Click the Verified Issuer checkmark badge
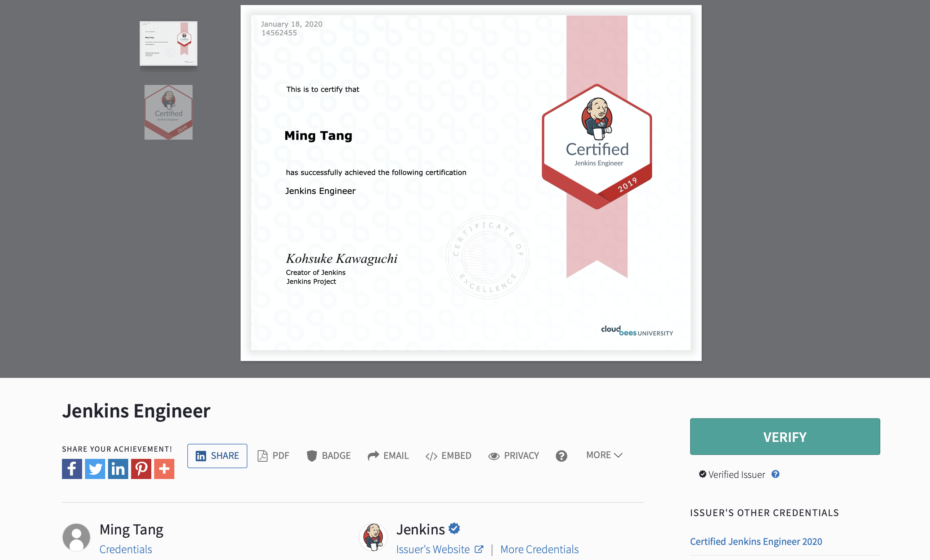Screen dimensions: 930x560 click(702, 474)
